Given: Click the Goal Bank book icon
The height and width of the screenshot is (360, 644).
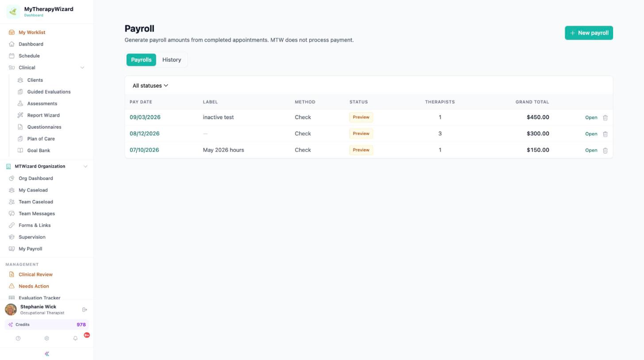Looking at the screenshot, I should coord(20,150).
